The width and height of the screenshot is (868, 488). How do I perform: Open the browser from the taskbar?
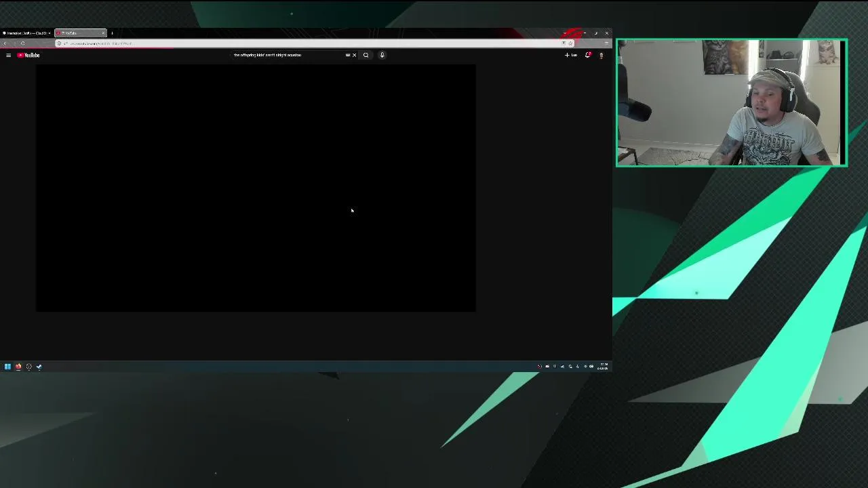18,367
